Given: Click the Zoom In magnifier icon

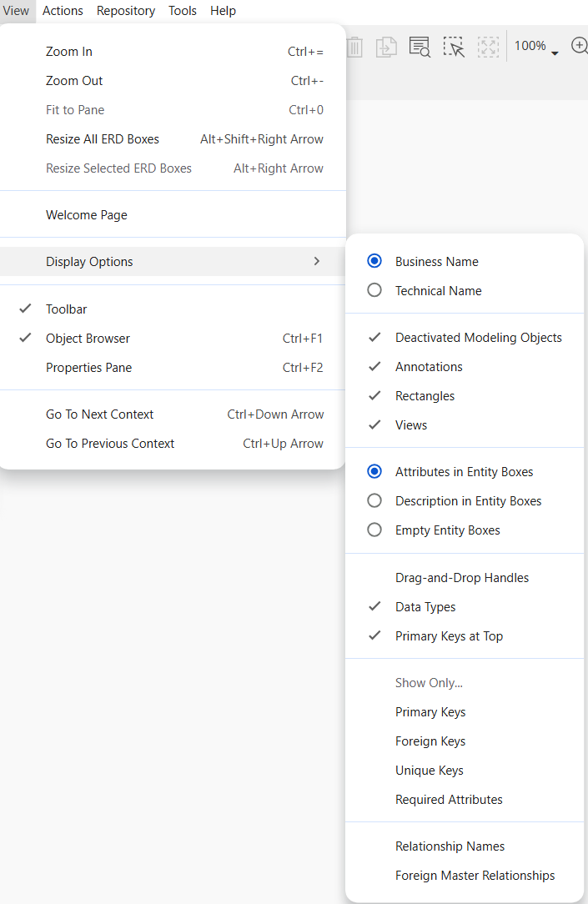Looking at the screenshot, I should click(580, 47).
